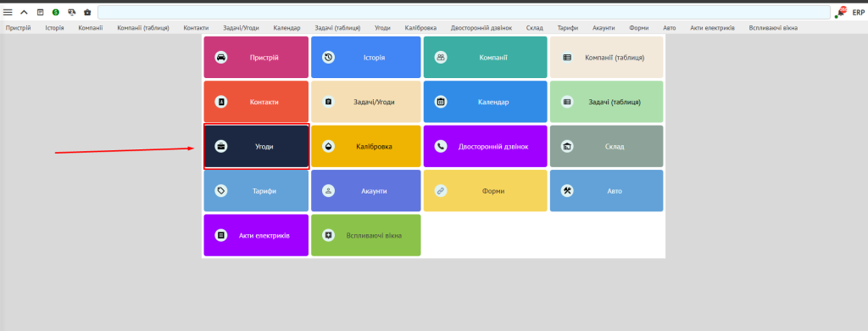Image resolution: width=868 pixels, height=331 pixels.
Task: Open Акти електриків in menu bar
Action: 712,28
